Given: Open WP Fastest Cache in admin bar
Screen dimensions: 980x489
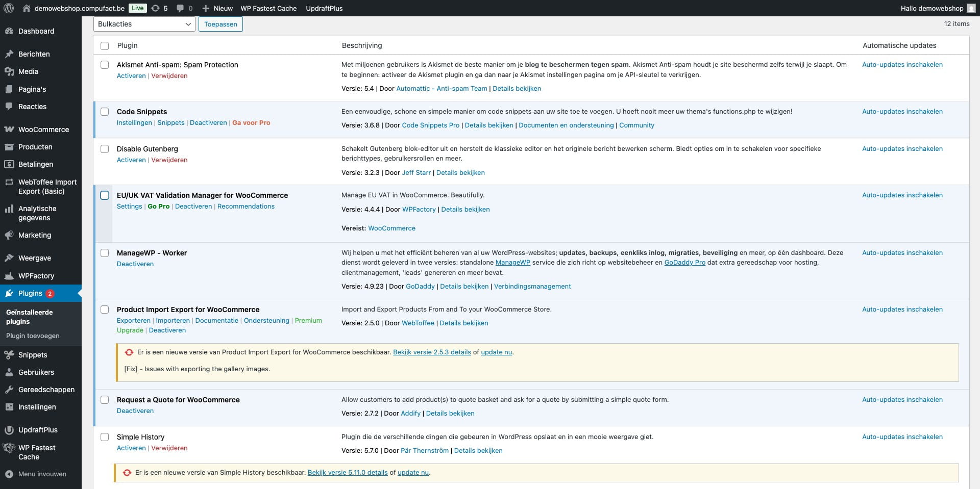Looking at the screenshot, I should click(268, 8).
